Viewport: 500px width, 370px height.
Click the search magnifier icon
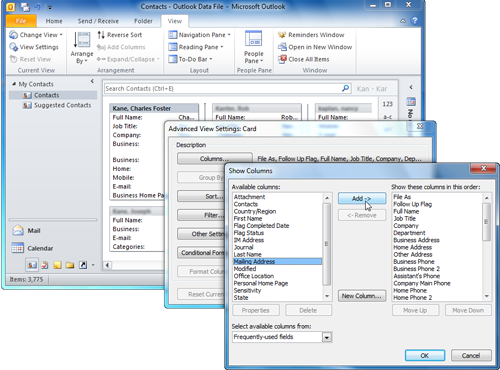(346, 88)
